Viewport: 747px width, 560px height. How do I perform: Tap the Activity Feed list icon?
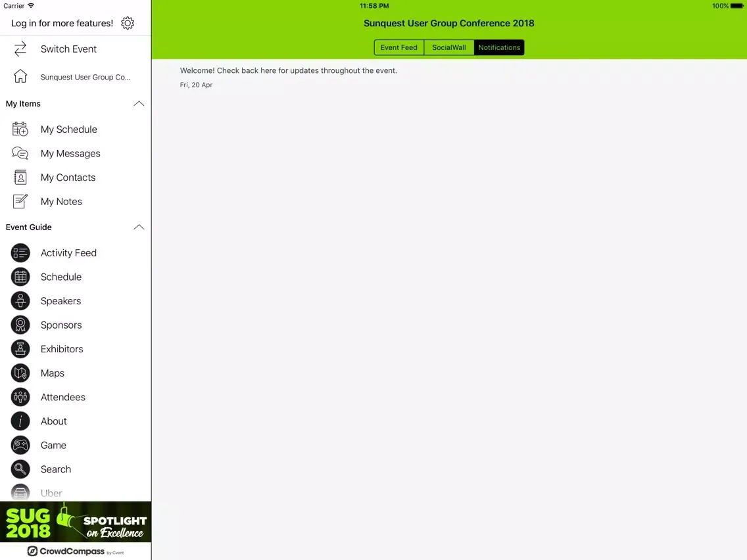[20, 253]
